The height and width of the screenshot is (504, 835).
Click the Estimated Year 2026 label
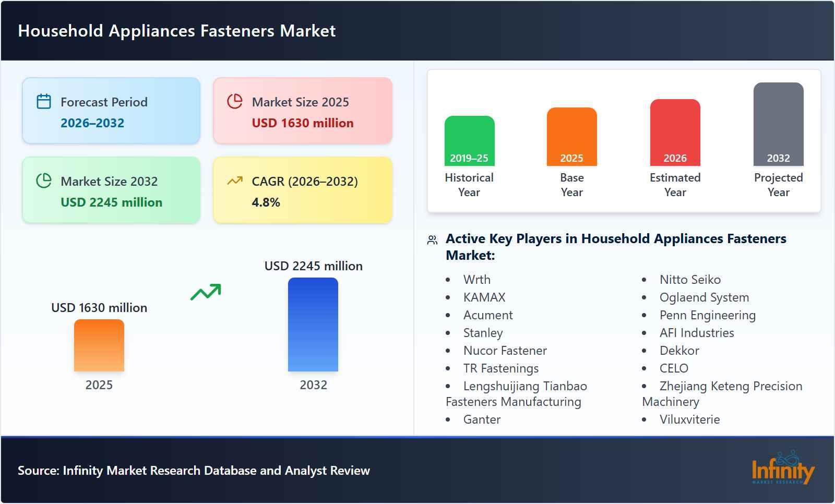pyautogui.click(x=675, y=158)
